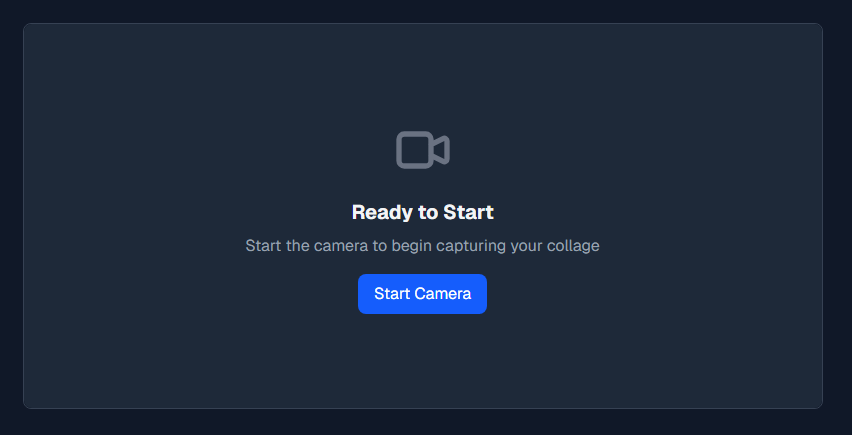The image size is (852, 435).
Task: Click the camera lens triangle of the video icon
Action: tap(441, 149)
